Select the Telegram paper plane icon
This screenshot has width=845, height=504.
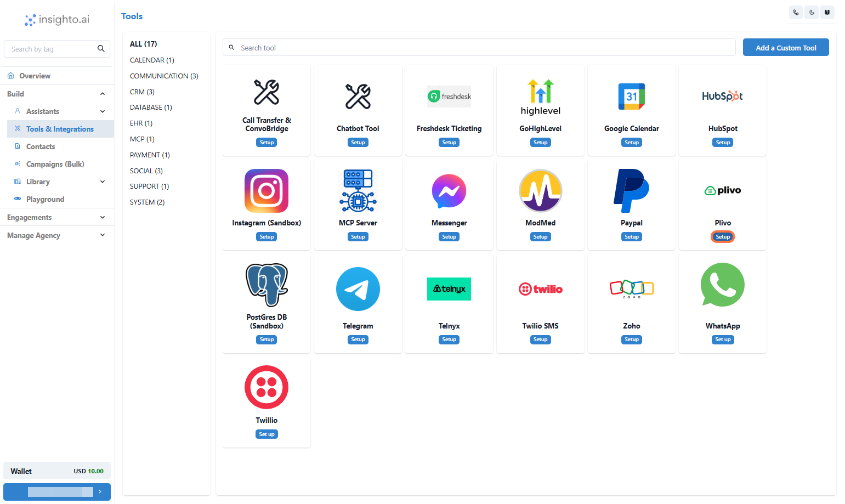[x=358, y=289]
